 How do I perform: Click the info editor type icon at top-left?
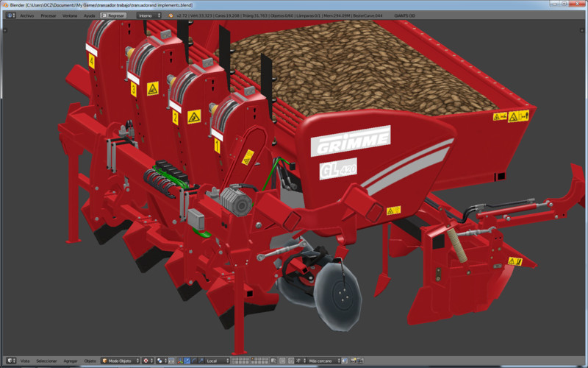10,15
